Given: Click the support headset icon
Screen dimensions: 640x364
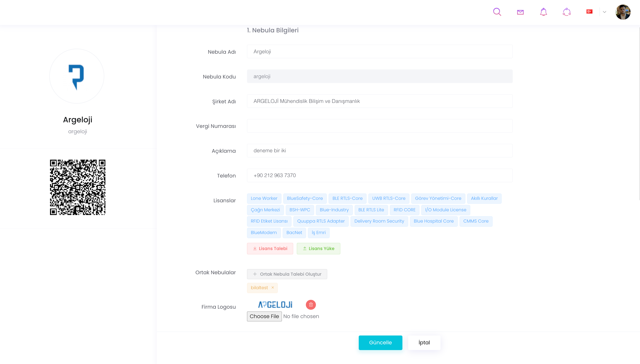Looking at the screenshot, I should point(566,12).
